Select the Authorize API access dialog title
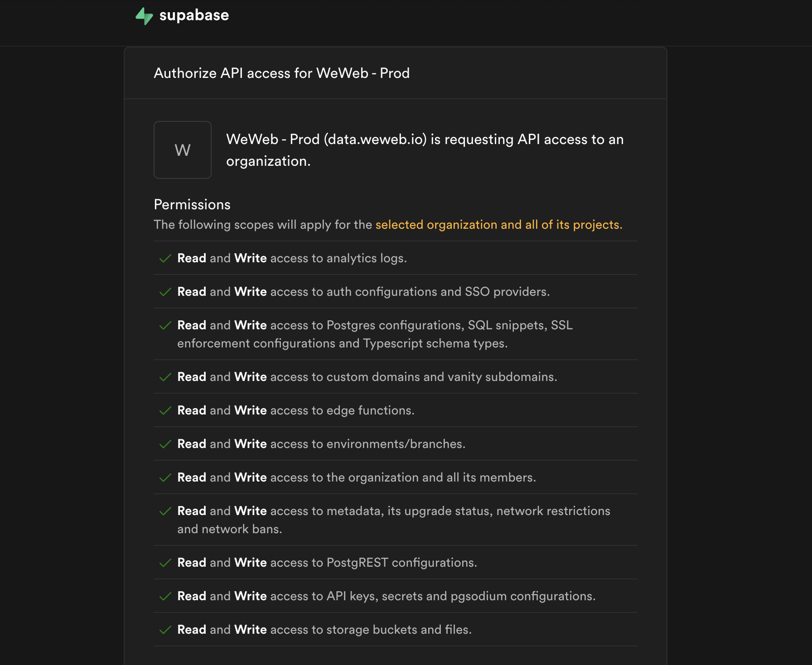This screenshot has width=812, height=665. 281,73
